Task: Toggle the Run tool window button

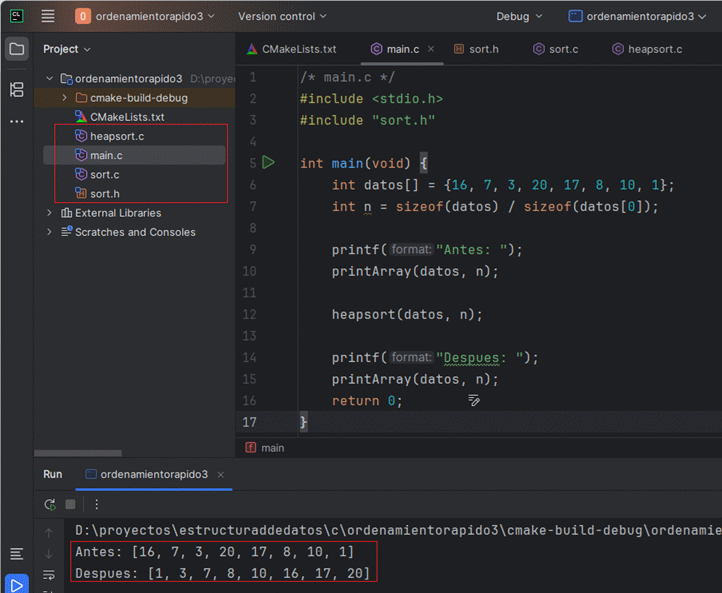Action: (17, 583)
